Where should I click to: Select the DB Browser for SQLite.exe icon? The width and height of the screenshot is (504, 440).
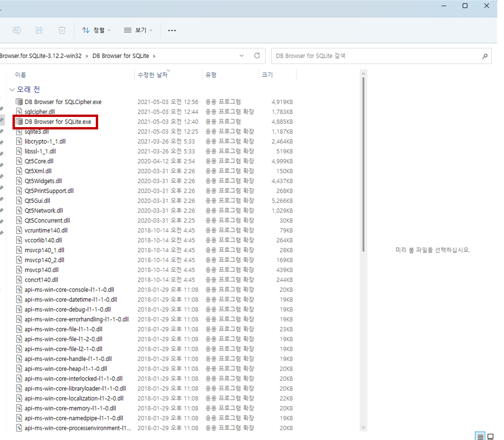[x=19, y=122]
